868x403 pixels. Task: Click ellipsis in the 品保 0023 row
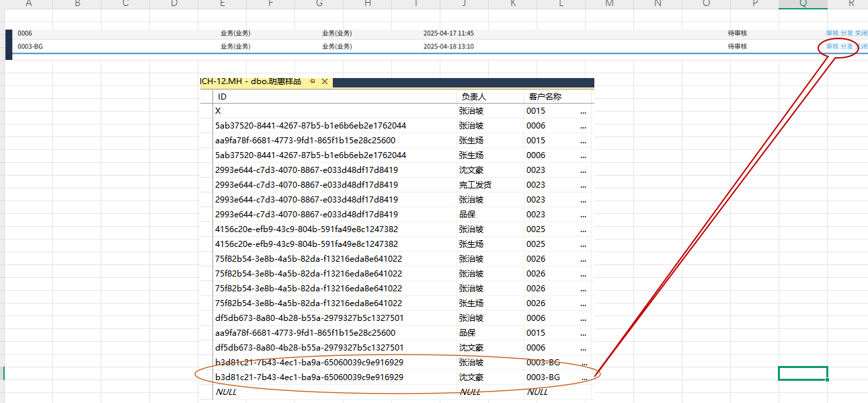point(583,215)
